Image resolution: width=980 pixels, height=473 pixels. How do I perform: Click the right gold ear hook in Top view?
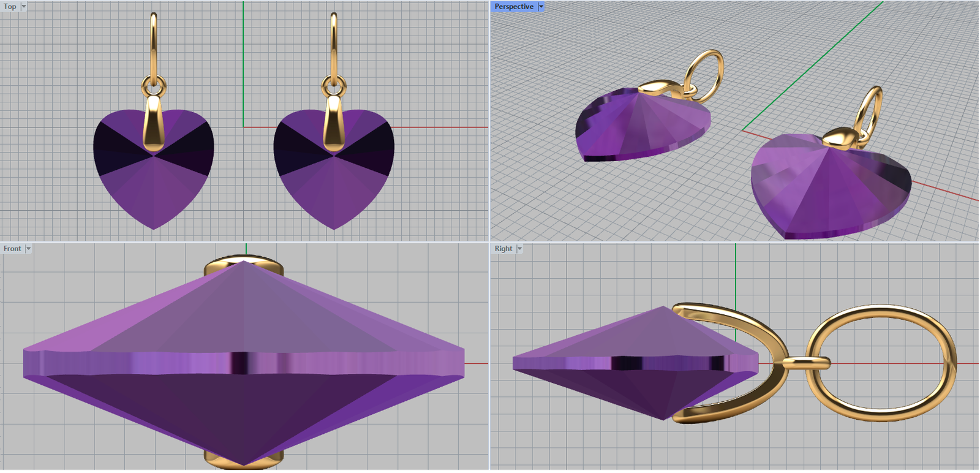pyautogui.click(x=334, y=43)
